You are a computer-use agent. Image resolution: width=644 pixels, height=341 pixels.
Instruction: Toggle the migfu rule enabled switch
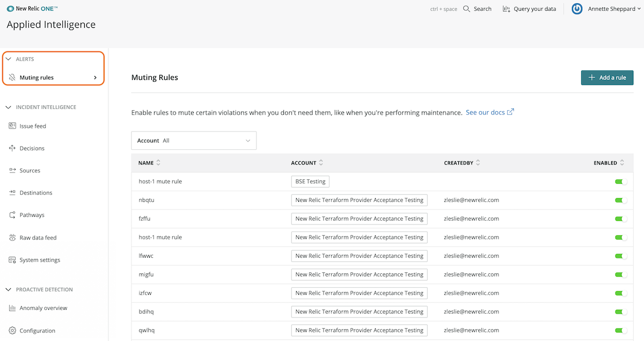(621, 274)
